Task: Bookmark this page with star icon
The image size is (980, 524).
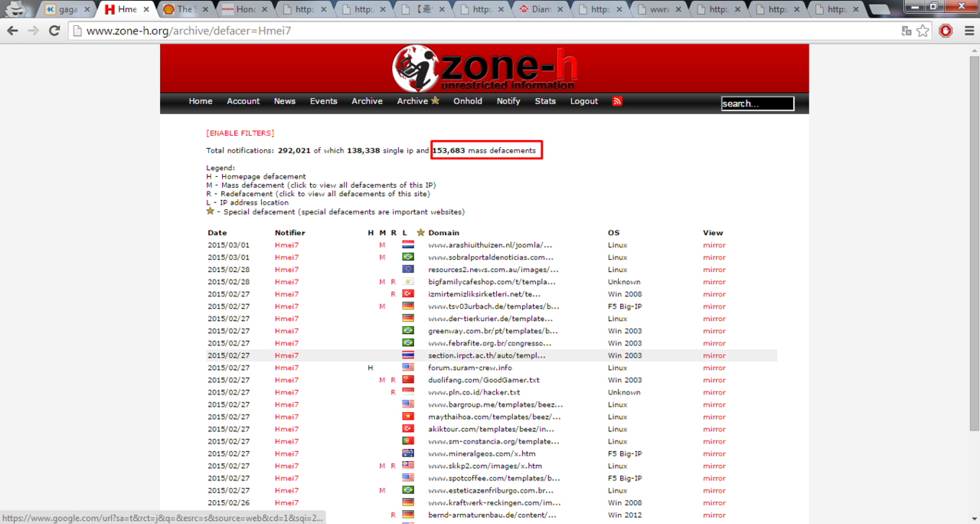Action: click(923, 31)
